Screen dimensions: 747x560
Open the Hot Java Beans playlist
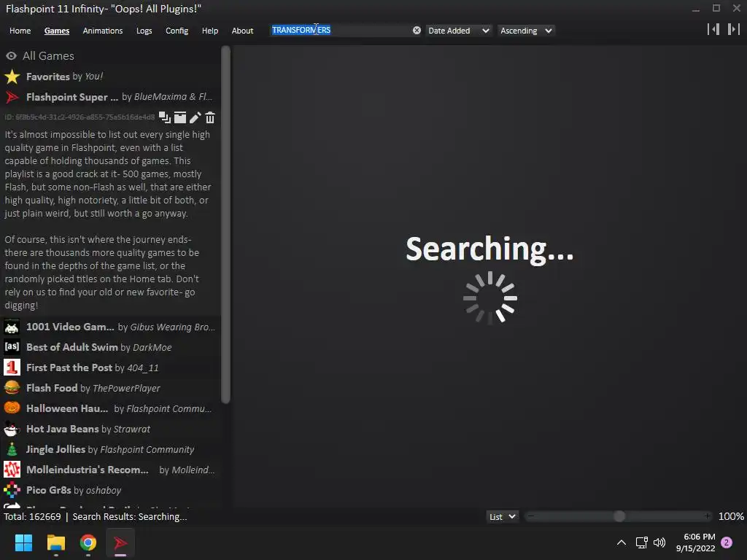point(111,429)
